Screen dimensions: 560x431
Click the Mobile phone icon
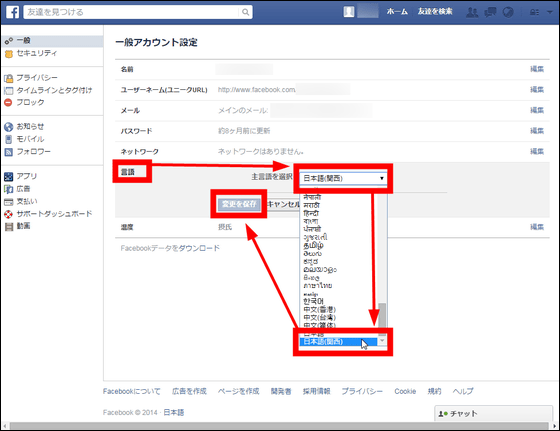pyautogui.click(x=9, y=139)
